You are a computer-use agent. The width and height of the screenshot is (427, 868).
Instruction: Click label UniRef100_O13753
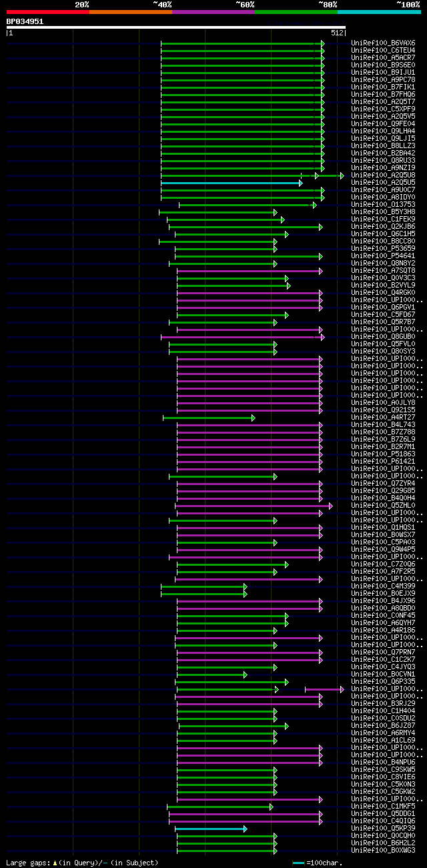click(383, 205)
